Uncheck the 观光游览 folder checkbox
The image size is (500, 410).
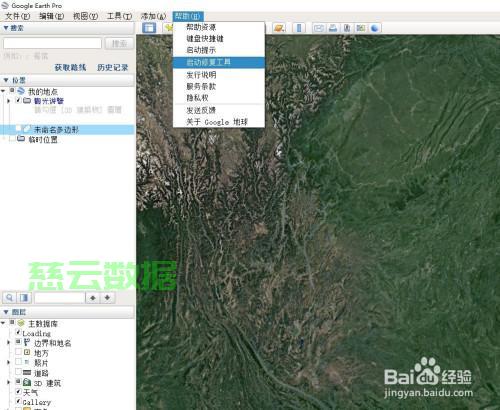point(19,100)
